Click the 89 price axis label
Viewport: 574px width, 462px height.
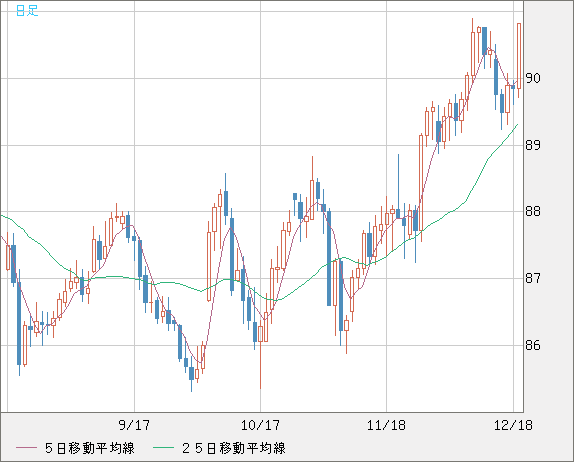click(533, 145)
